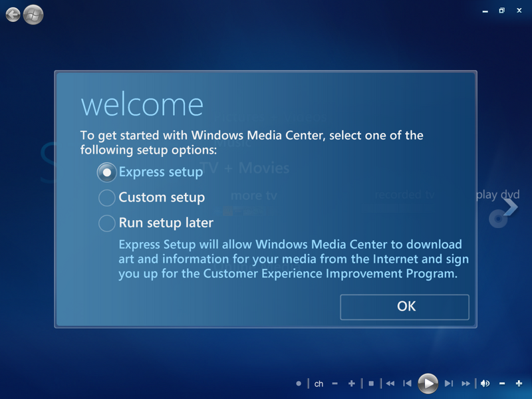This screenshot has width=532, height=399.
Task: Raise the volume with plus icon
Action: click(x=519, y=384)
